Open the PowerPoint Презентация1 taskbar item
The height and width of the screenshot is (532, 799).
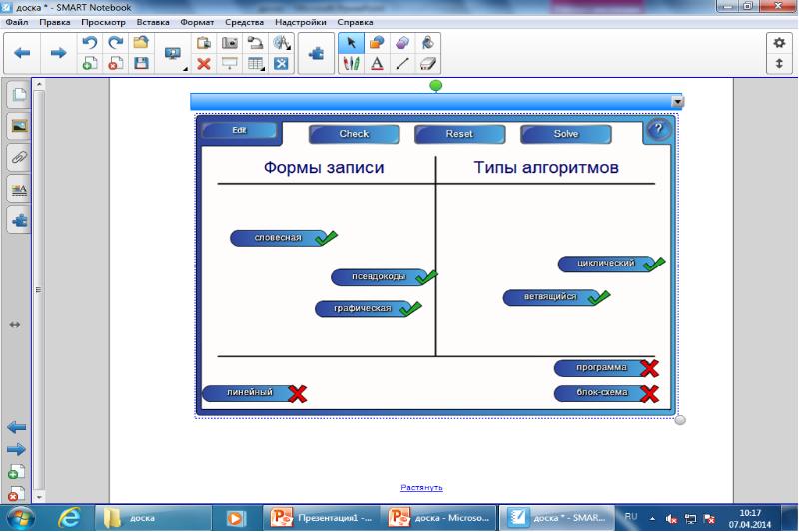[x=321, y=518]
